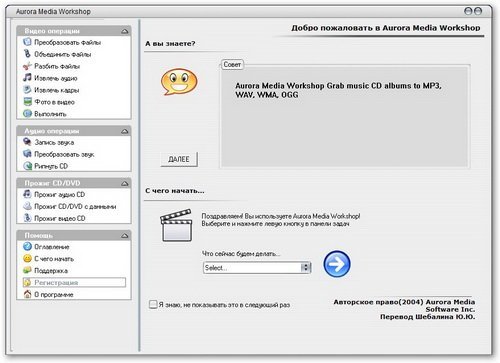The image size is (500, 363).
Task: Open Объединить файлы task
Action: (x=63, y=54)
